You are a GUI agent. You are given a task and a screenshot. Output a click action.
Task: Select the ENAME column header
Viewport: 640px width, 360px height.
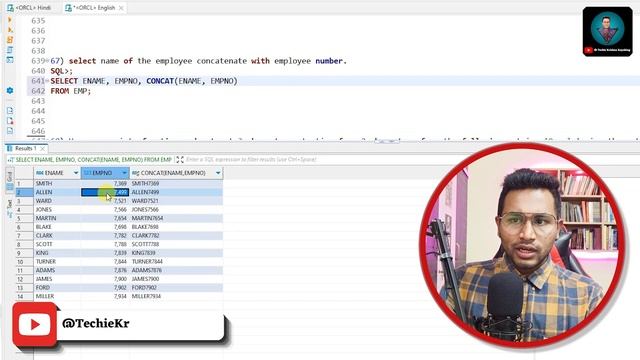(x=57, y=173)
